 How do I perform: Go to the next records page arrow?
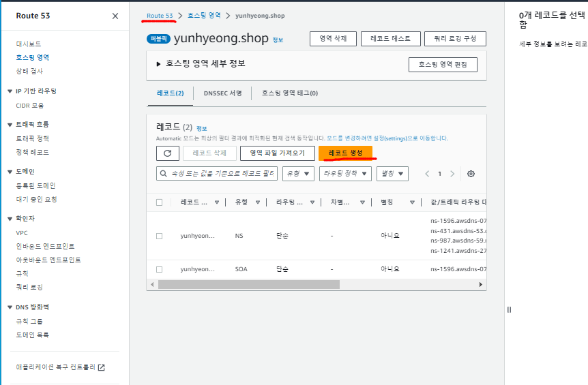point(452,174)
